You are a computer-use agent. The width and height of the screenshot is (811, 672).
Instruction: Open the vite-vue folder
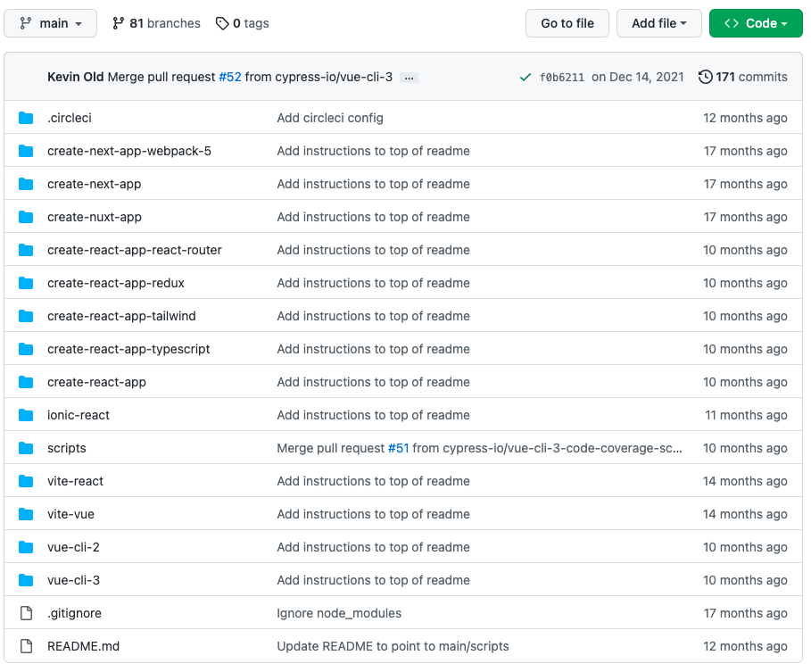[x=70, y=515]
